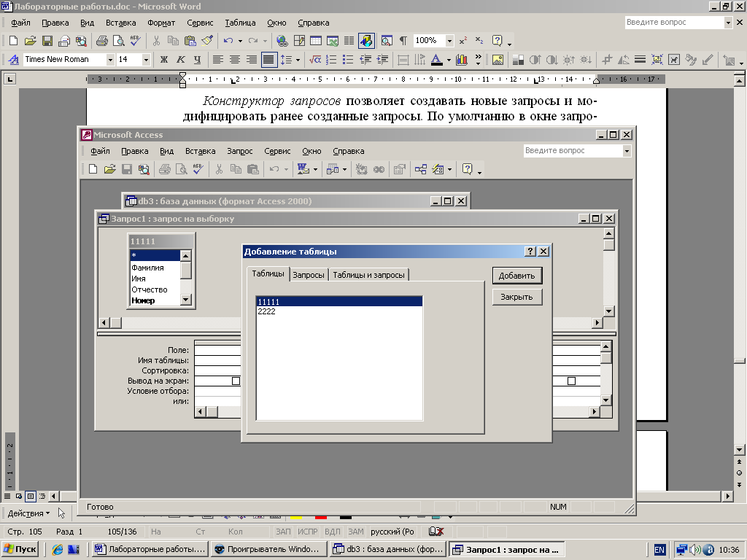The height and width of the screenshot is (560, 747).
Task: Open a file using Word's Open folder icon
Action: (31, 41)
